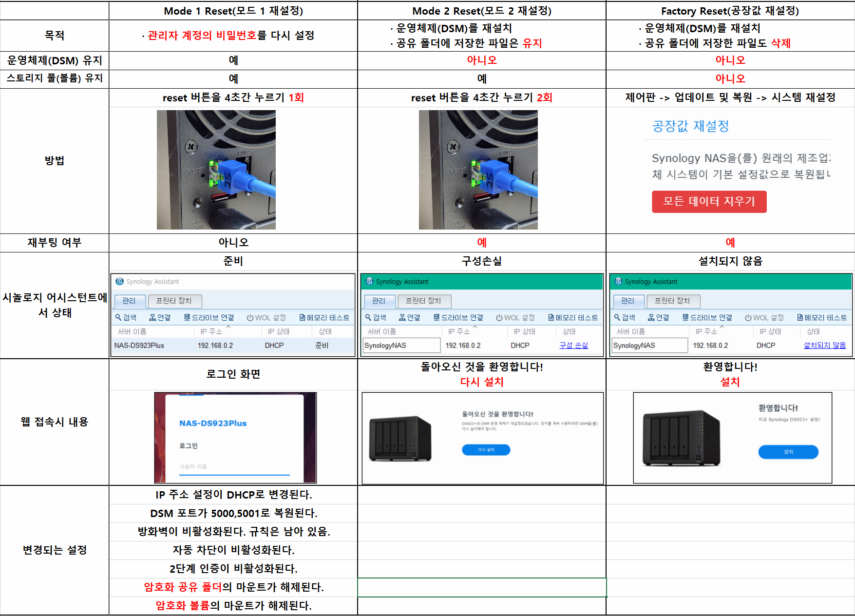
Task: Click 메모리 테스트 icon in NAS-DS923Plus assistant window
Action: (302, 317)
